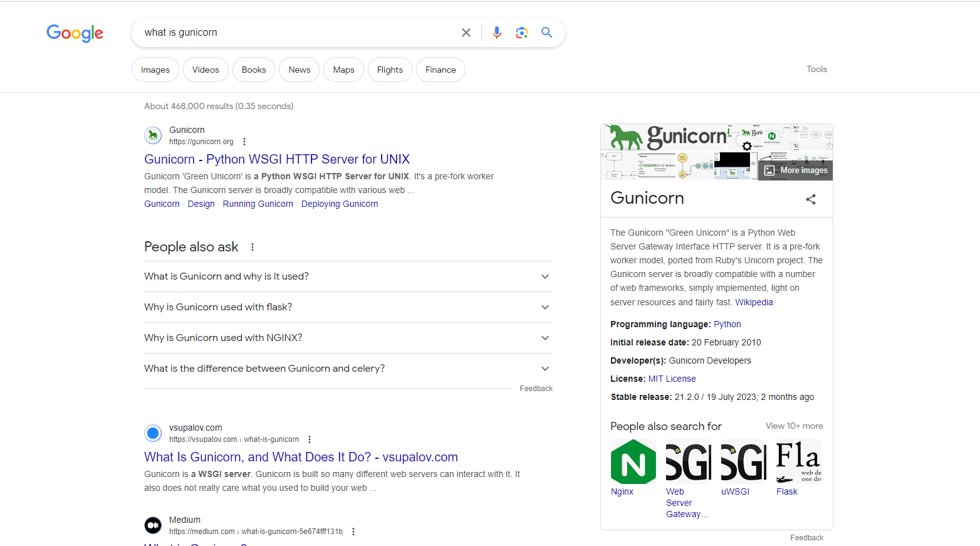Expand "Why is Gunicorn used with flask?"
Viewport: 980px width, 546px height.
pyautogui.click(x=348, y=307)
